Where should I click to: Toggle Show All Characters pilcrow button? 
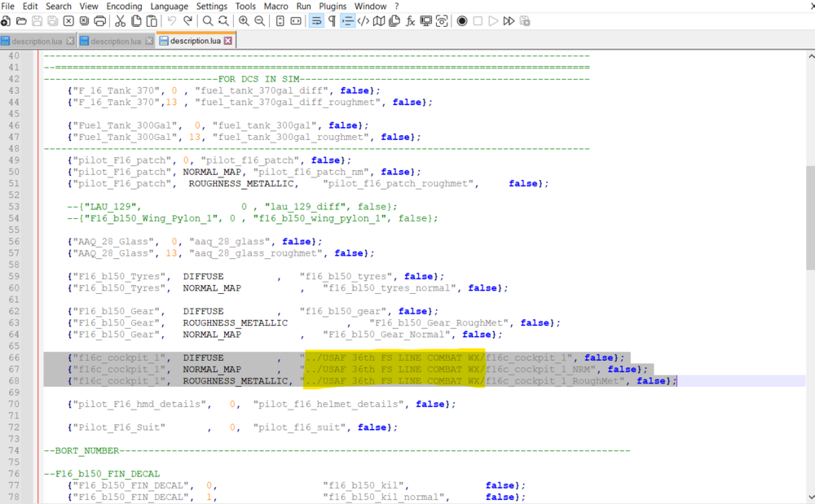coord(332,21)
